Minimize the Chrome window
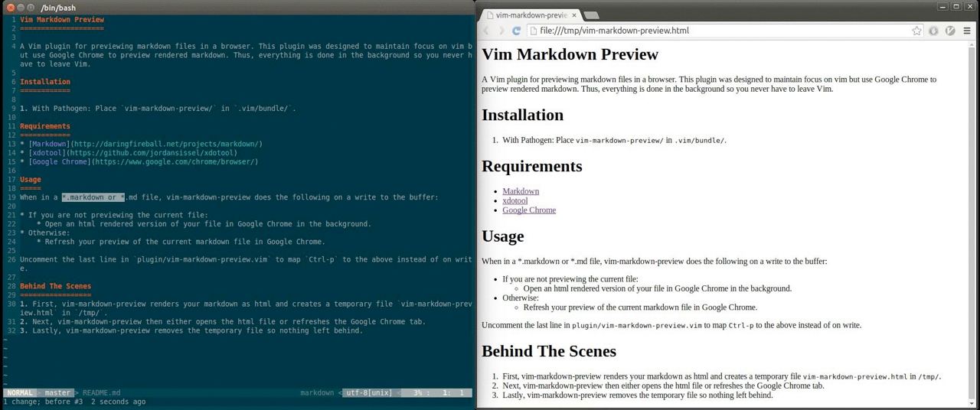The width and height of the screenshot is (980, 410). click(x=942, y=6)
